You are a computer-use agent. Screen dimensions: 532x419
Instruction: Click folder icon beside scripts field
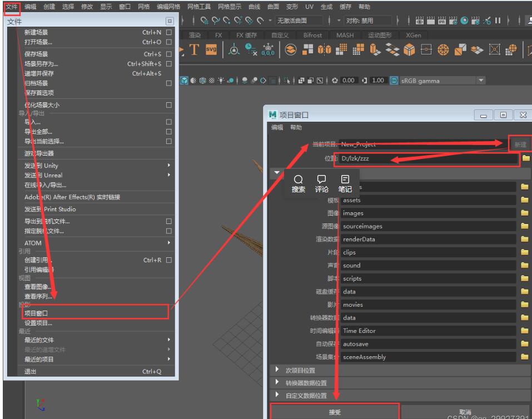coord(523,278)
